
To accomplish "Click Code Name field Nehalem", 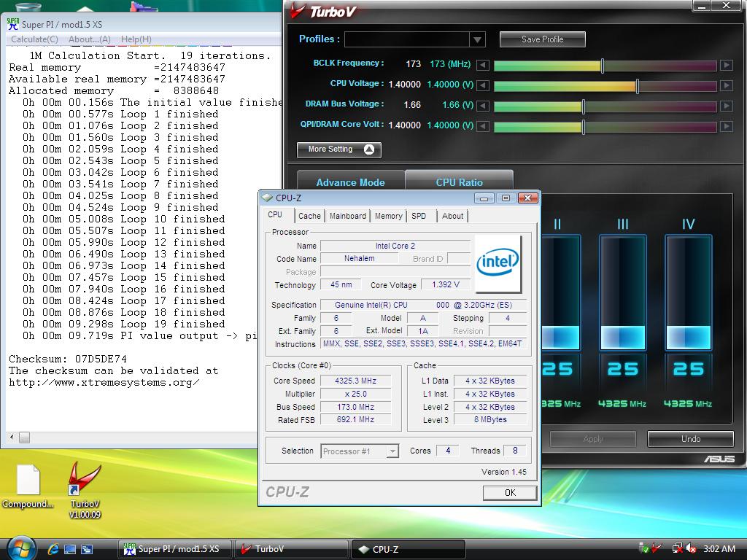I will pyautogui.click(x=359, y=259).
